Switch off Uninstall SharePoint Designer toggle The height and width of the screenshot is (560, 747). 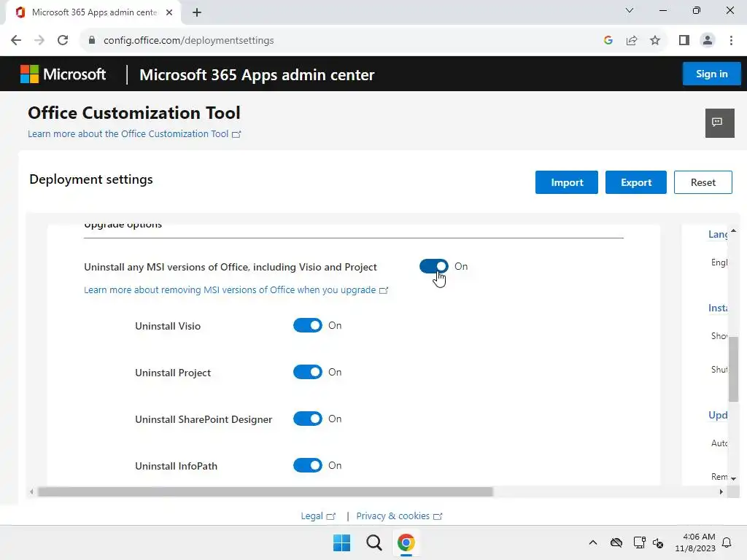pos(307,419)
